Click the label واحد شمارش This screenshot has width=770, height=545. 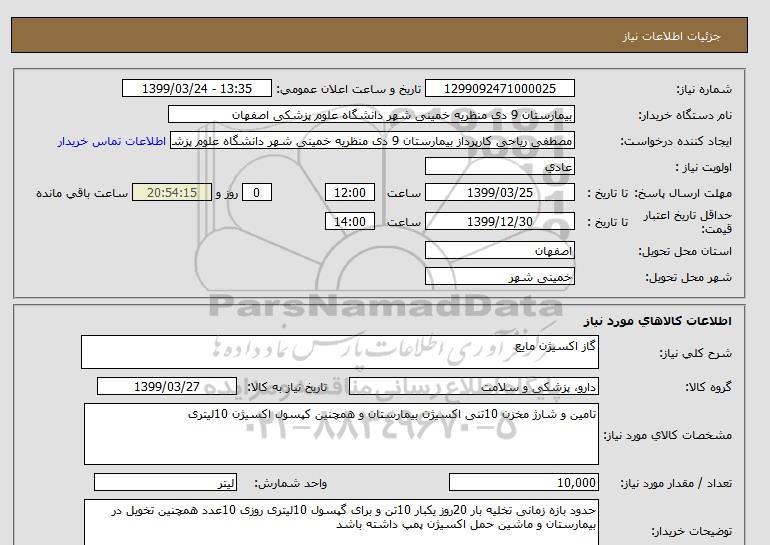tap(290, 484)
